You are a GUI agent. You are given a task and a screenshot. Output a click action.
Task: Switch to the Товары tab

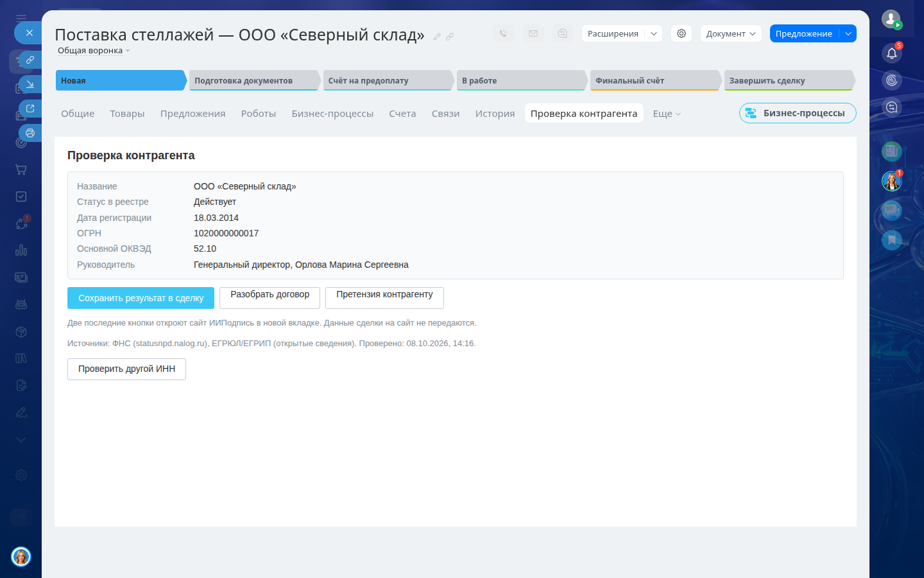pos(127,114)
